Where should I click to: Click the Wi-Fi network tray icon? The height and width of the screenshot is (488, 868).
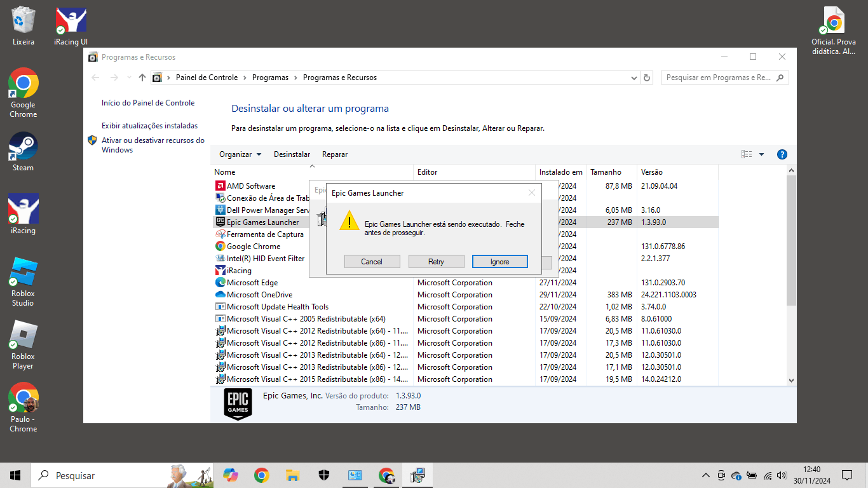pos(767,475)
